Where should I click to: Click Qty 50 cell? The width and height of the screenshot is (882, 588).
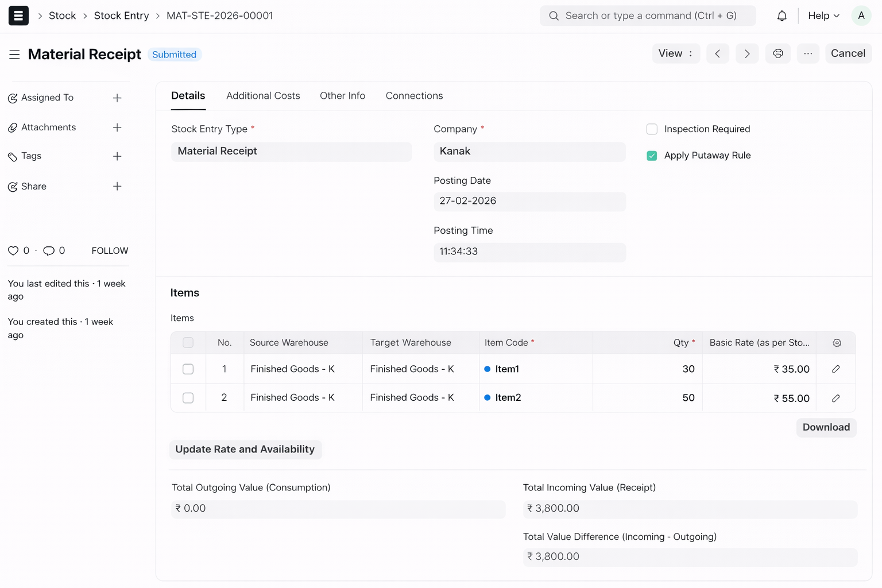click(647, 398)
